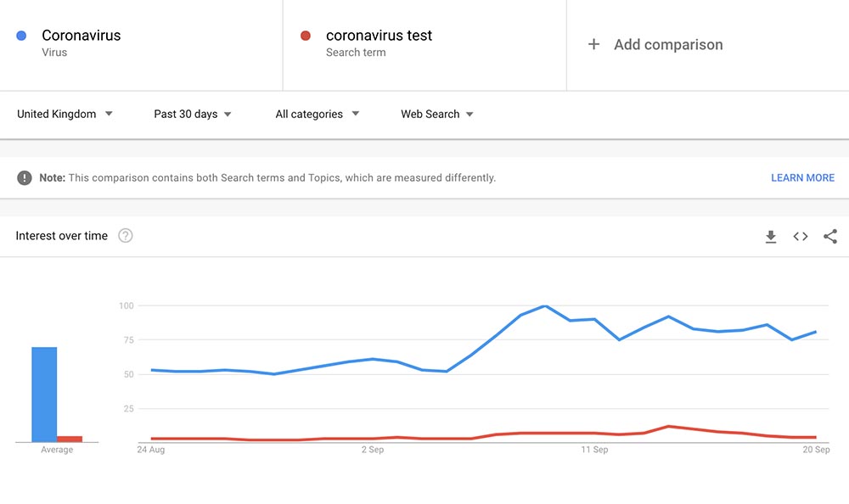Edit the coronavirus test search term
This screenshot has width=849, height=504.
click(x=379, y=36)
